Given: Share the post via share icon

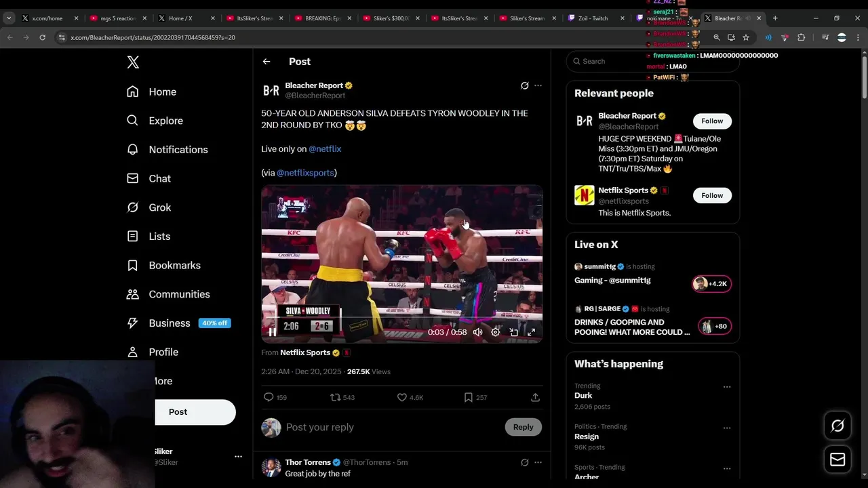Looking at the screenshot, I should (535, 397).
